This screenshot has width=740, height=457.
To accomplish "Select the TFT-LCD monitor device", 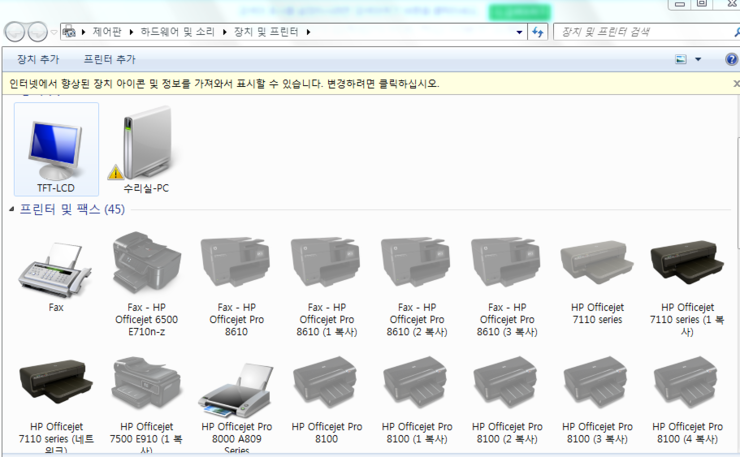I will coord(56,149).
